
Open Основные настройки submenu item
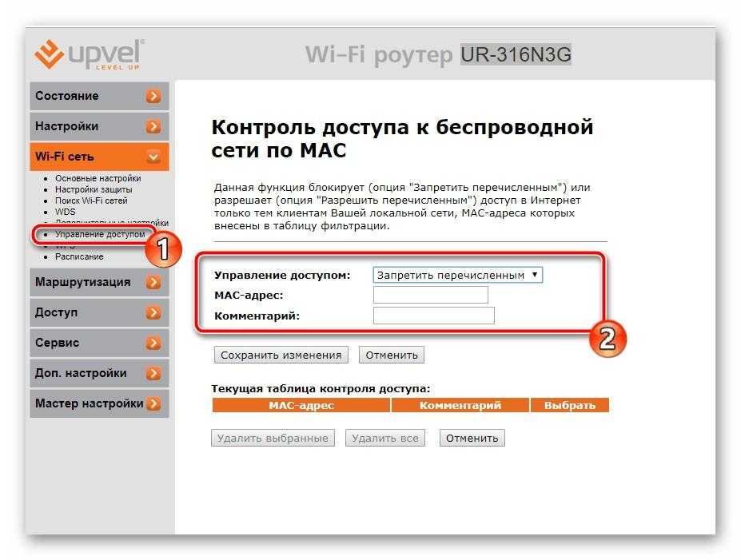[98, 178]
